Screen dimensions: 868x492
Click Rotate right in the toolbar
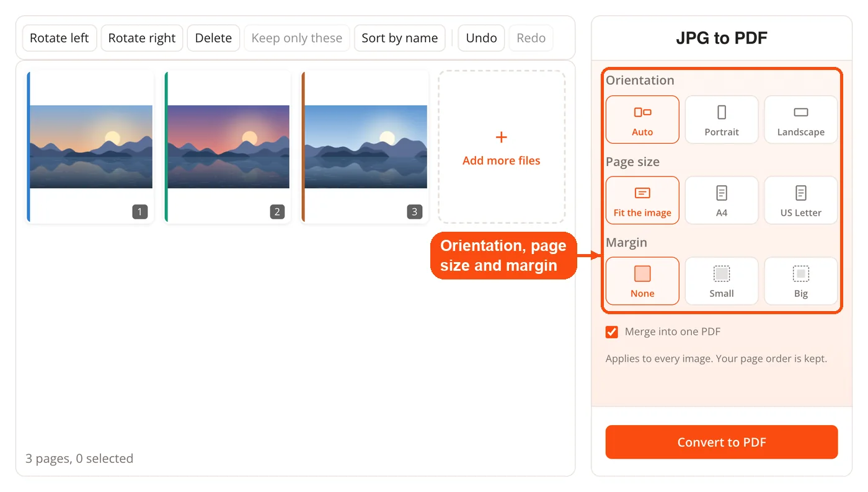click(142, 38)
